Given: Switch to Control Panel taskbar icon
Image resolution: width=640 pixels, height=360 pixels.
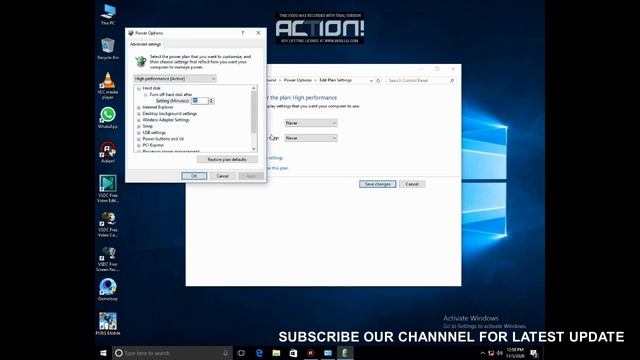Looking at the screenshot, I should (328, 353).
